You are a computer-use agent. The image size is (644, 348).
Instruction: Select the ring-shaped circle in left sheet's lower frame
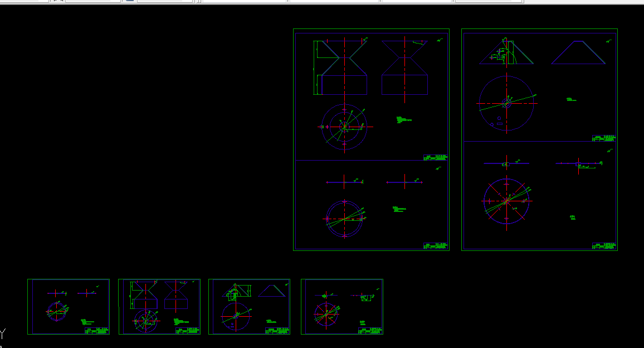345,219
